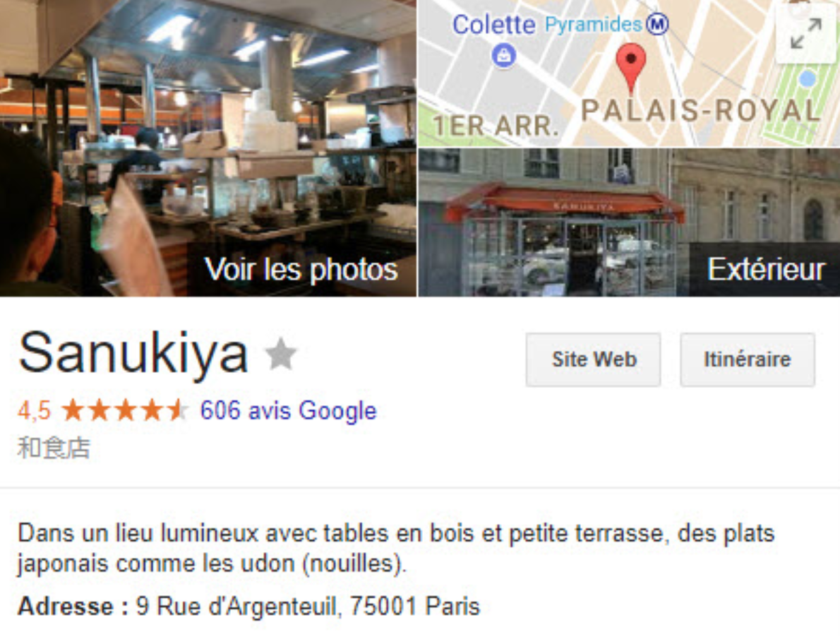This screenshot has width=840, height=637.
Task: Click the Pyramides metro station M icon
Action: click(657, 23)
